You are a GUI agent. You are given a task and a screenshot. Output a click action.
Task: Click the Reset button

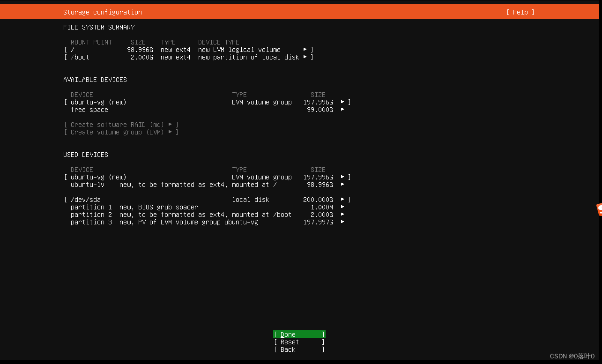pyautogui.click(x=299, y=342)
